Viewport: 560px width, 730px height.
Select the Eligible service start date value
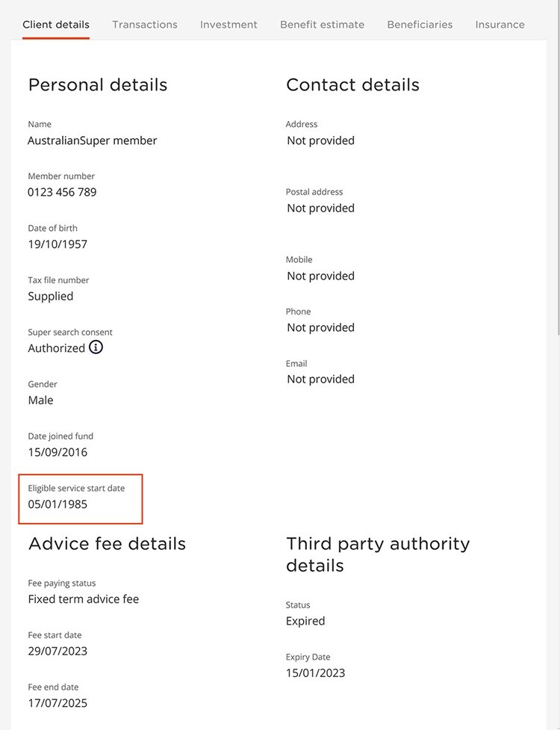[57, 504]
